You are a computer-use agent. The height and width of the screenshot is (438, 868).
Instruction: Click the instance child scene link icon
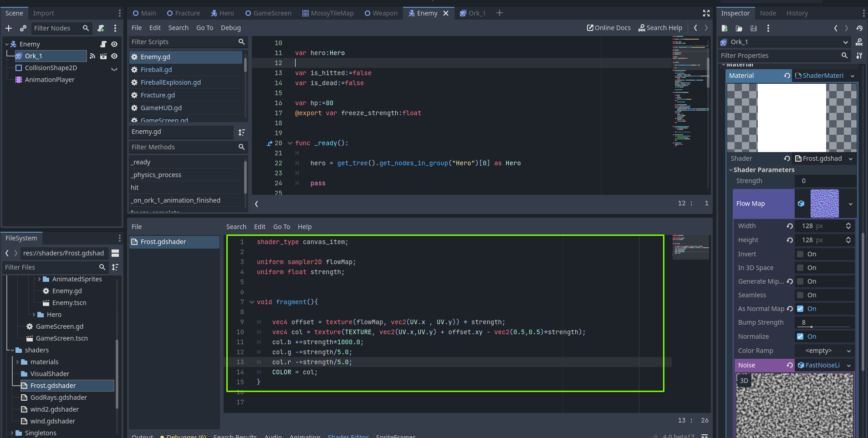23,28
